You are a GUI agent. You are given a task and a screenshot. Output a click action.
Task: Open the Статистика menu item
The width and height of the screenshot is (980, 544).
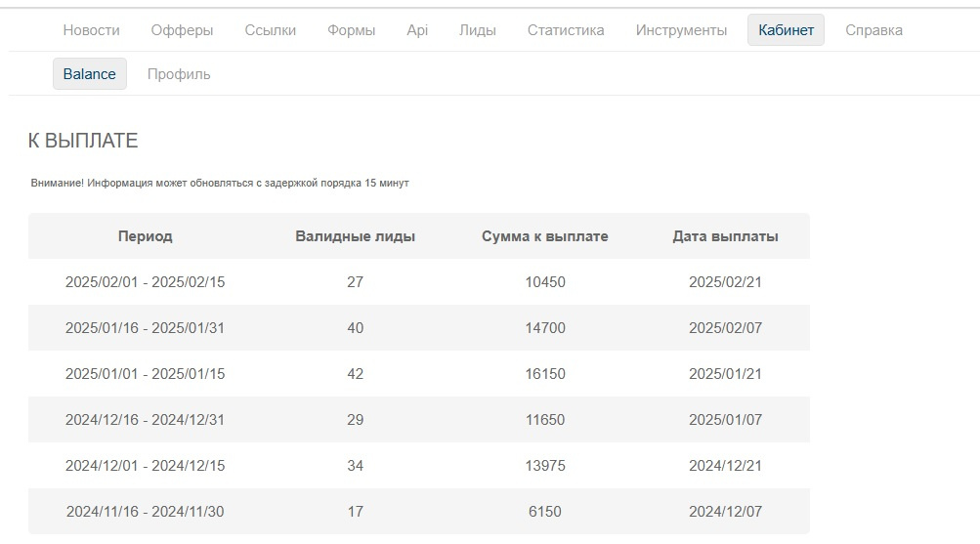[566, 30]
